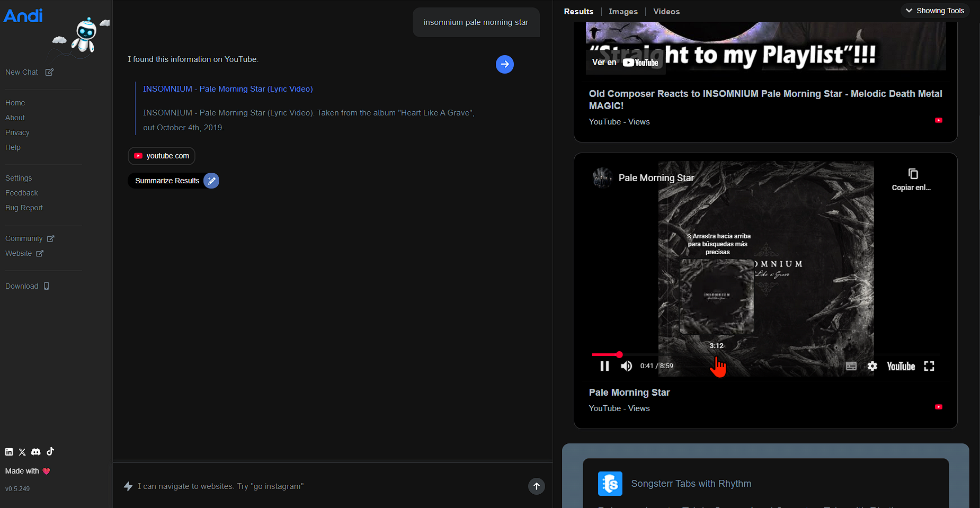This screenshot has height=508, width=980.
Task: Open the About link in sidebar
Action: click(x=15, y=118)
